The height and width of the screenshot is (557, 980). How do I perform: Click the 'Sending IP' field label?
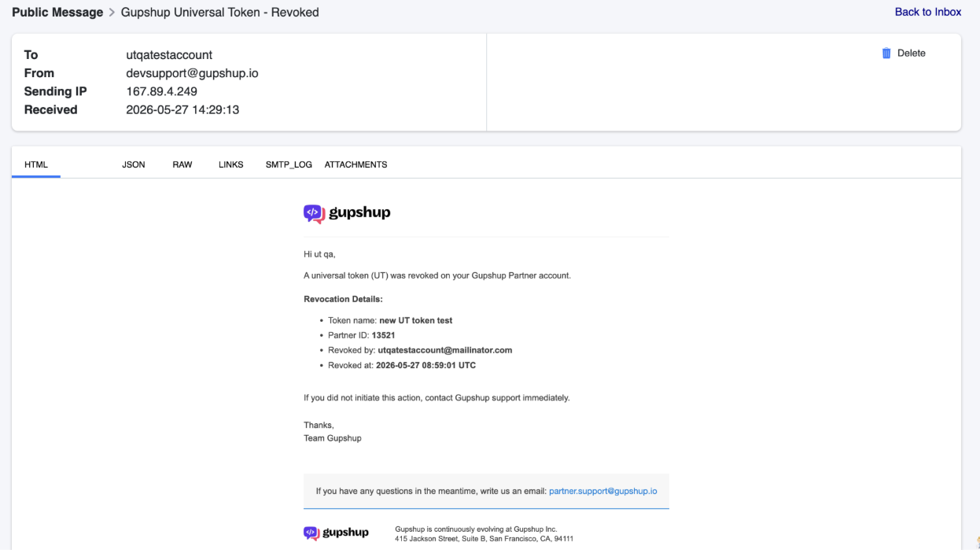tap(55, 91)
